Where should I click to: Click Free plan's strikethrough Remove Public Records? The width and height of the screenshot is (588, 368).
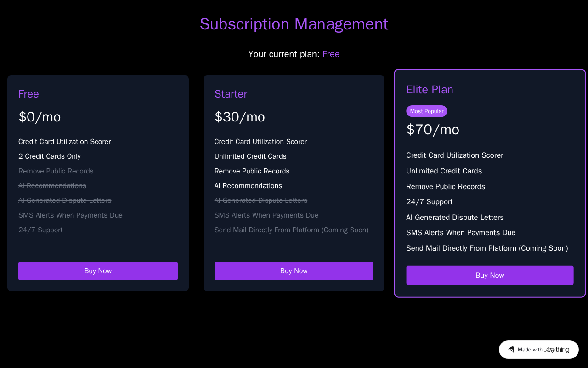click(x=56, y=171)
